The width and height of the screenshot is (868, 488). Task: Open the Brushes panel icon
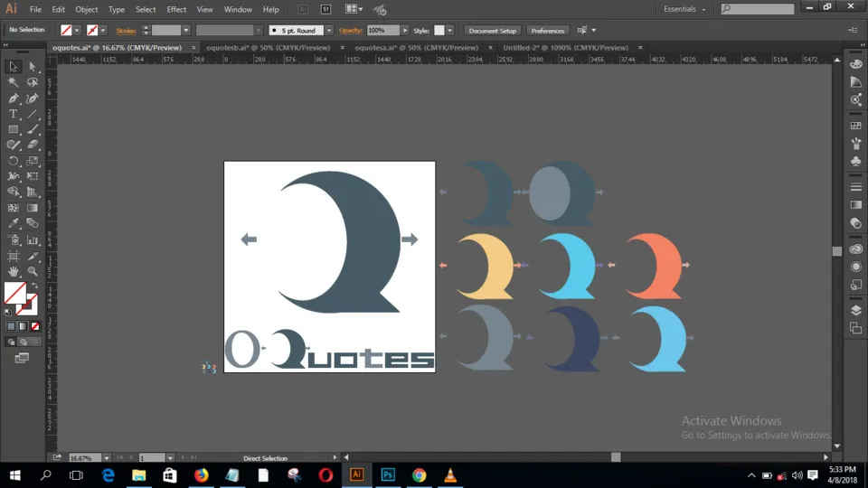[856, 144]
